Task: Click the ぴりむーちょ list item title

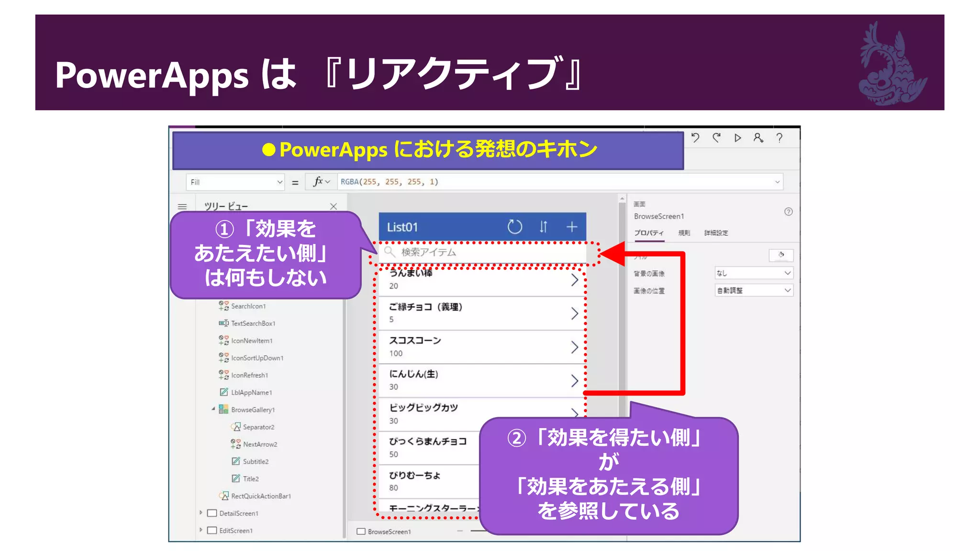Action: point(414,475)
